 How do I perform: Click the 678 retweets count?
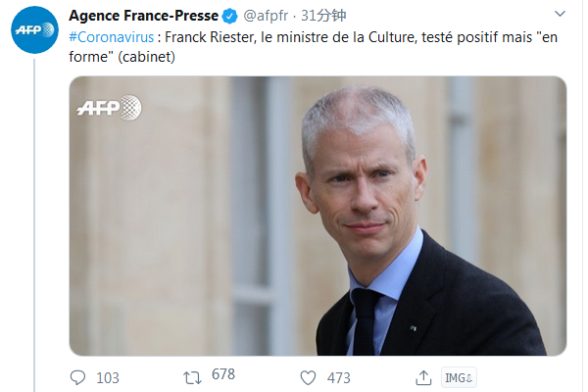[223, 374]
